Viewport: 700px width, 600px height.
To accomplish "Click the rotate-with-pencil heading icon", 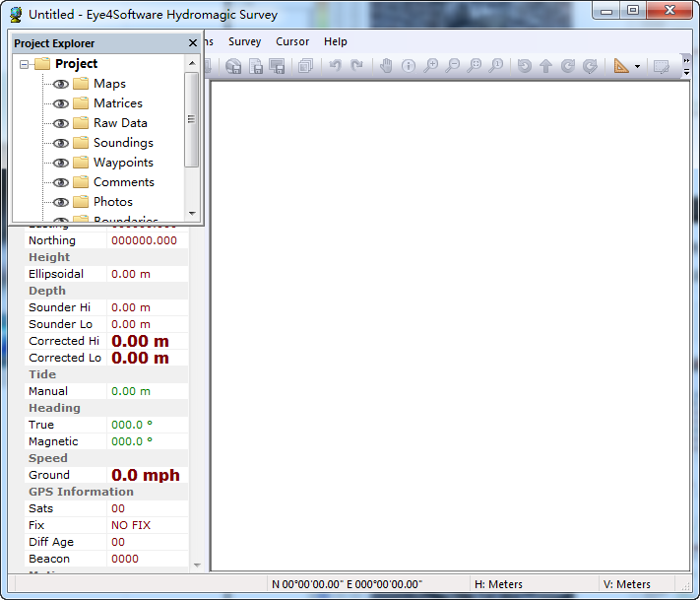I will 590,66.
